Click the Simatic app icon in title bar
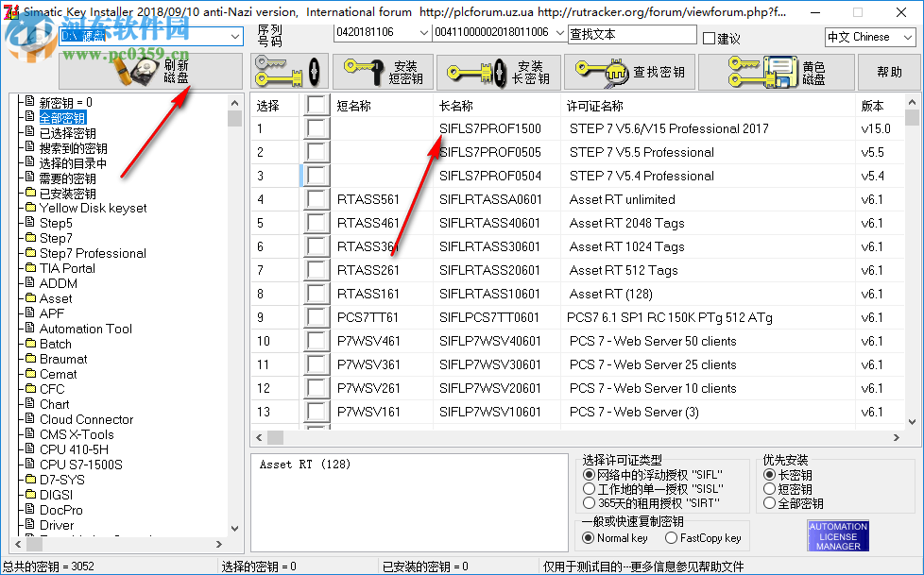This screenshot has width=924, height=575. pos(9,12)
